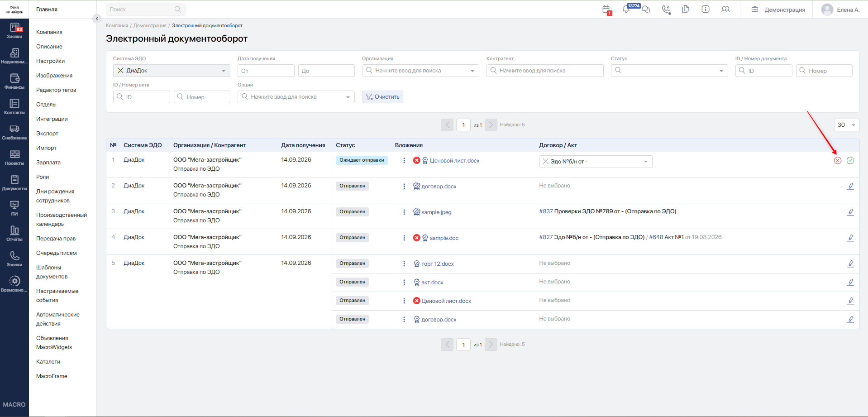Select Интеграции in the left menu
The width and height of the screenshot is (868, 417).
pos(52,119)
